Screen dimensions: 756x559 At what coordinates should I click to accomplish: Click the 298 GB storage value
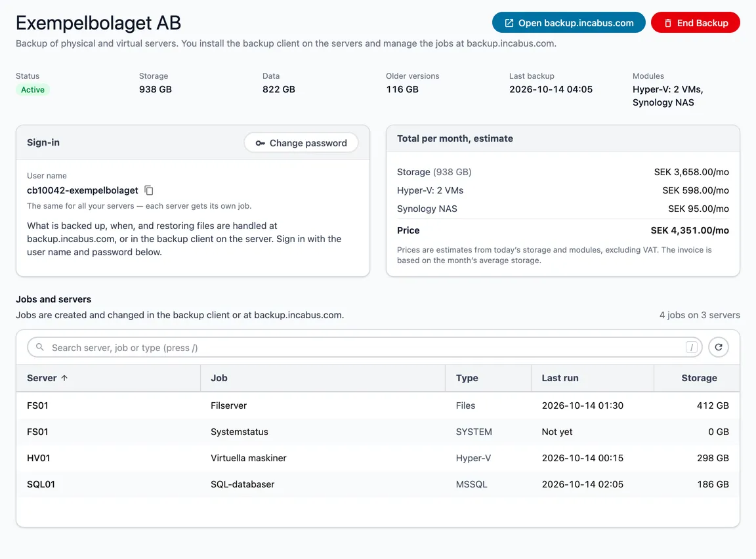tap(713, 458)
